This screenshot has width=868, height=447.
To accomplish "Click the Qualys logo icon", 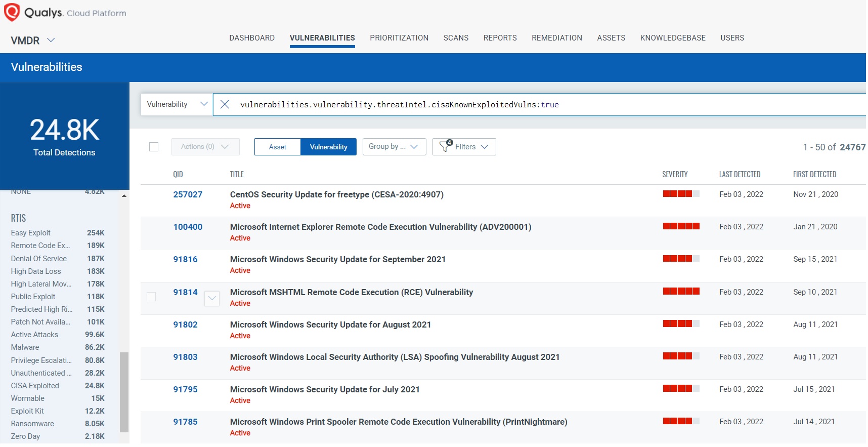I will 12,12.
